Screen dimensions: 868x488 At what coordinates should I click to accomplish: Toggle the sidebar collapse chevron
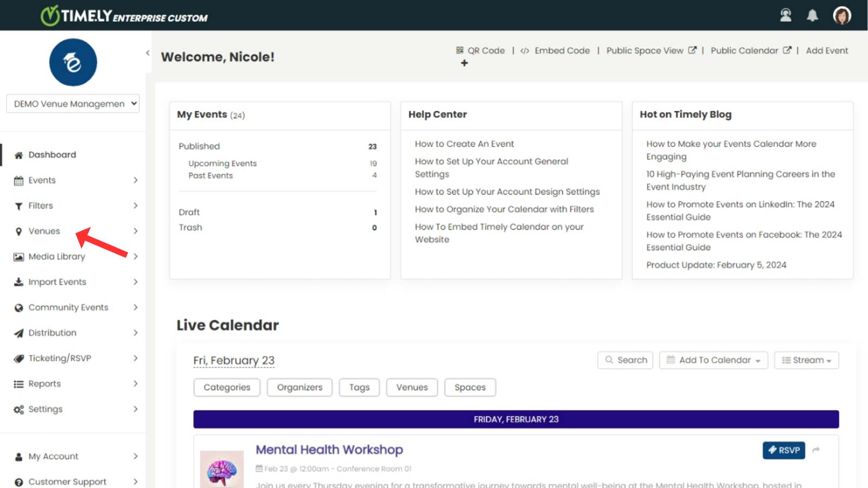point(147,53)
